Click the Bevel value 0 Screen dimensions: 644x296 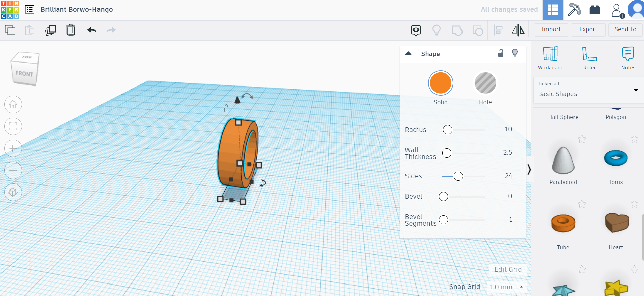510,196
